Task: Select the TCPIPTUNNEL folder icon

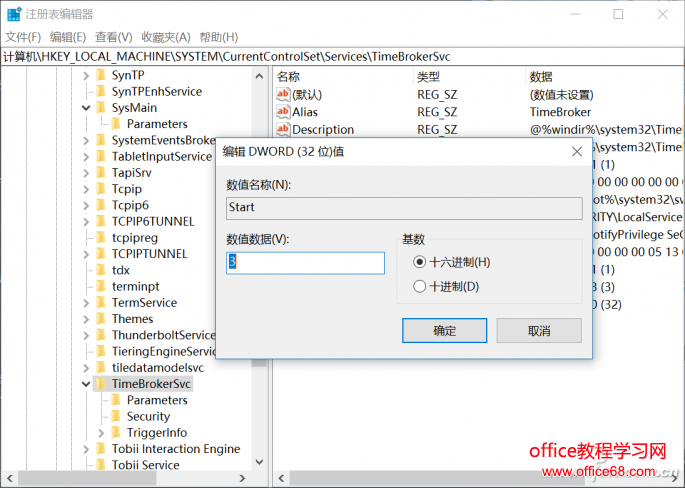Action: click(101, 254)
